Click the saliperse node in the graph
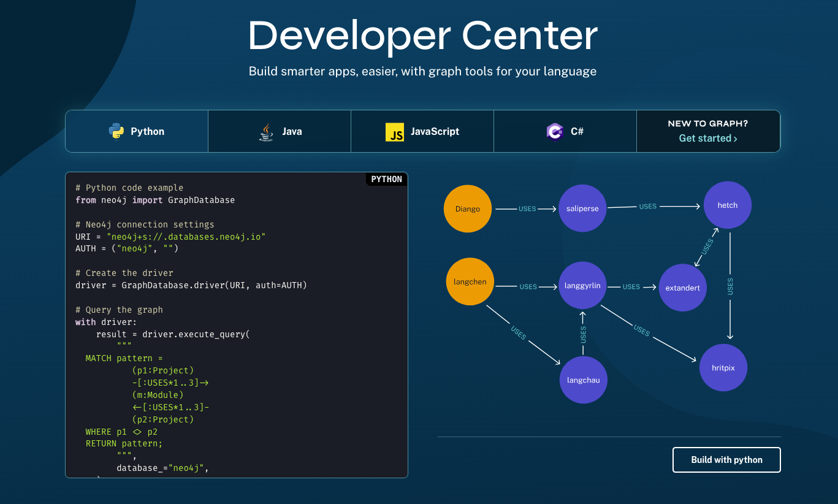Image resolution: width=838 pixels, height=504 pixels. coord(582,208)
